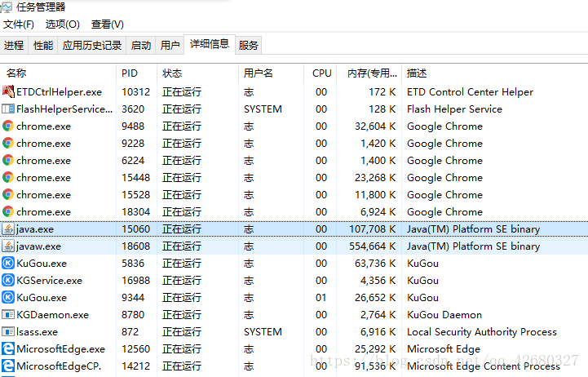Click memory value 63,736 K
This screenshot has height=377, width=588.
tap(375, 264)
